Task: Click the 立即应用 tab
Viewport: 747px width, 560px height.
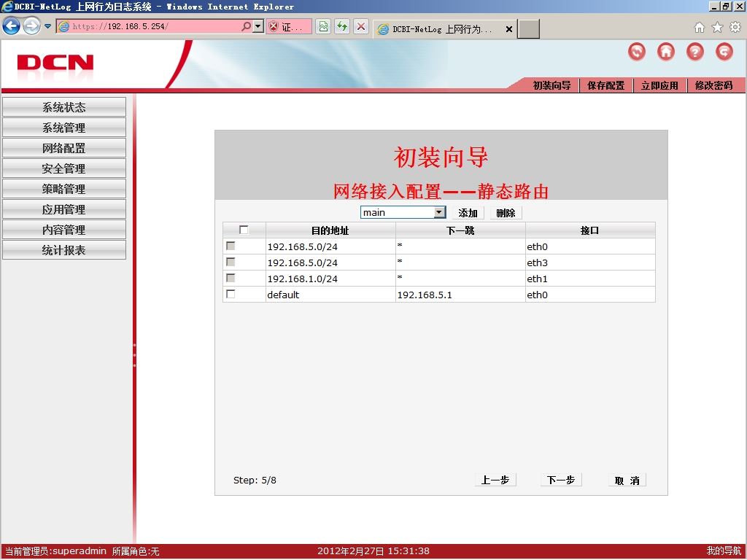Action: (x=659, y=85)
